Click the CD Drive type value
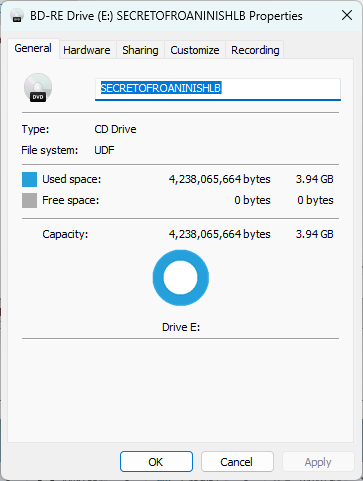Screen dimensions: 363x481 tap(115, 129)
